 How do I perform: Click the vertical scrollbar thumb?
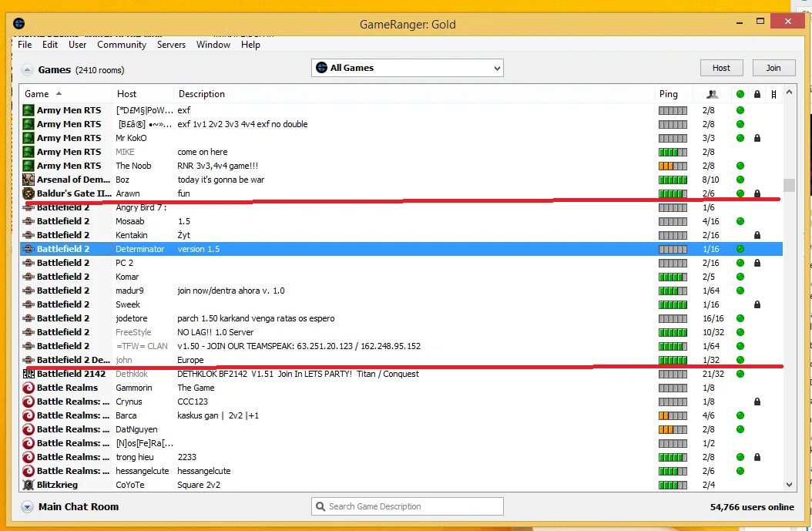coord(789,185)
